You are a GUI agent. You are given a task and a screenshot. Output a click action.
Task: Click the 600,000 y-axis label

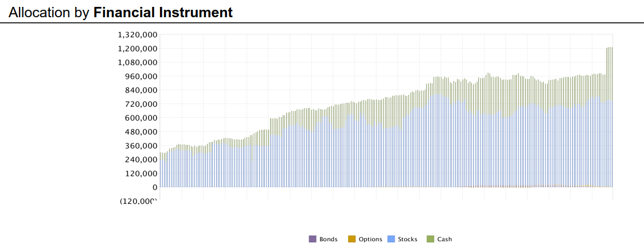click(141, 118)
